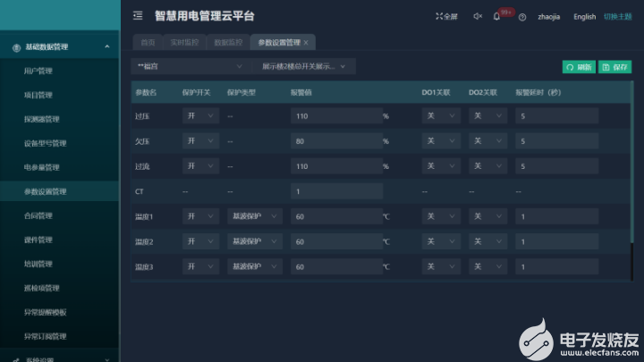Open DO1关联 dropdown for 欠压 row
644x362 pixels.
point(441,141)
